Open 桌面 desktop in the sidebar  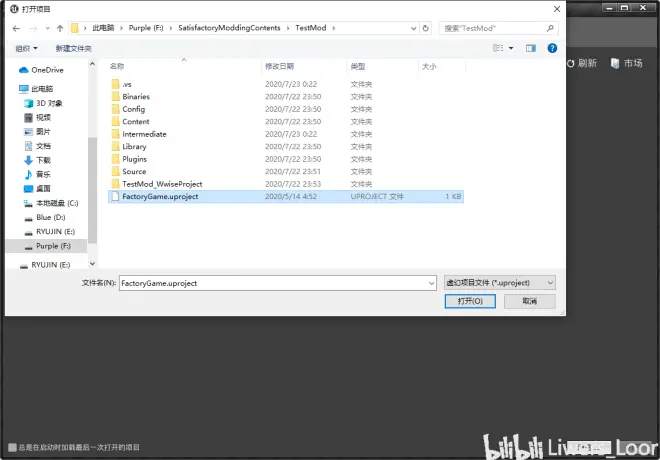[37, 189]
